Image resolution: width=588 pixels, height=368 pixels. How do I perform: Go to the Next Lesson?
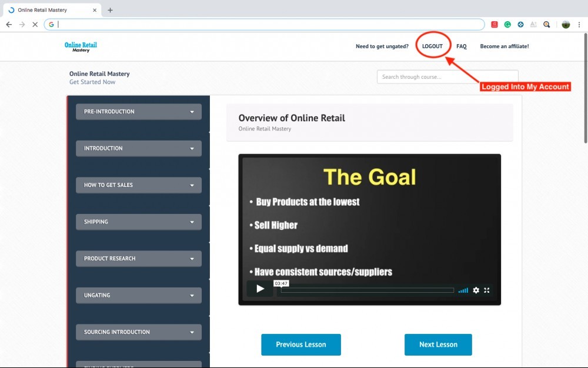[x=438, y=344]
